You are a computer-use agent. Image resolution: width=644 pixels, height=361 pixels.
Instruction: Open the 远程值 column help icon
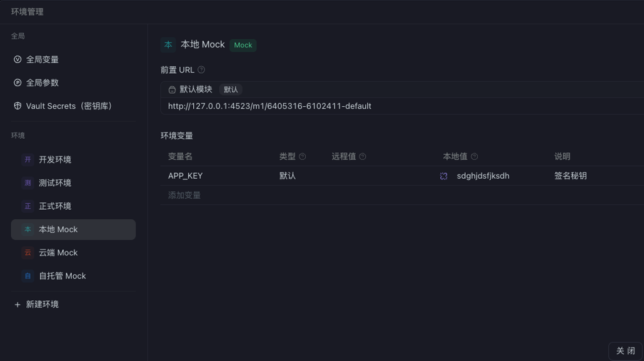pyautogui.click(x=362, y=156)
